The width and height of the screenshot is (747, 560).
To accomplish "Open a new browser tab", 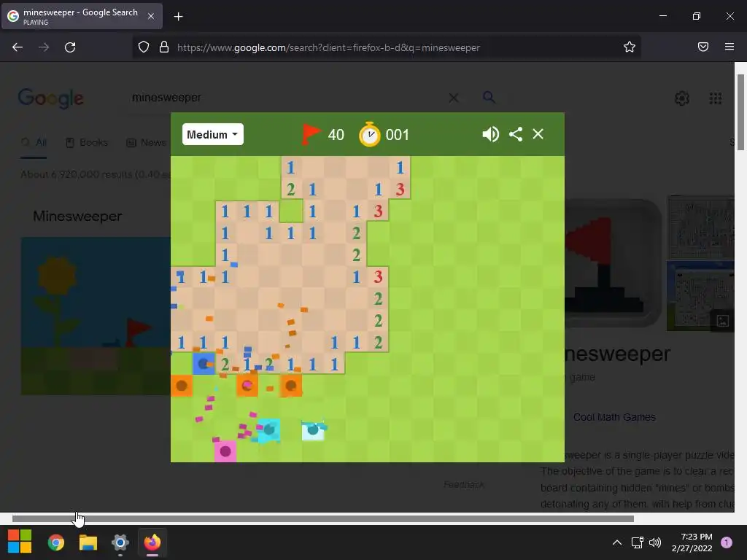I will click(x=178, y=17).
